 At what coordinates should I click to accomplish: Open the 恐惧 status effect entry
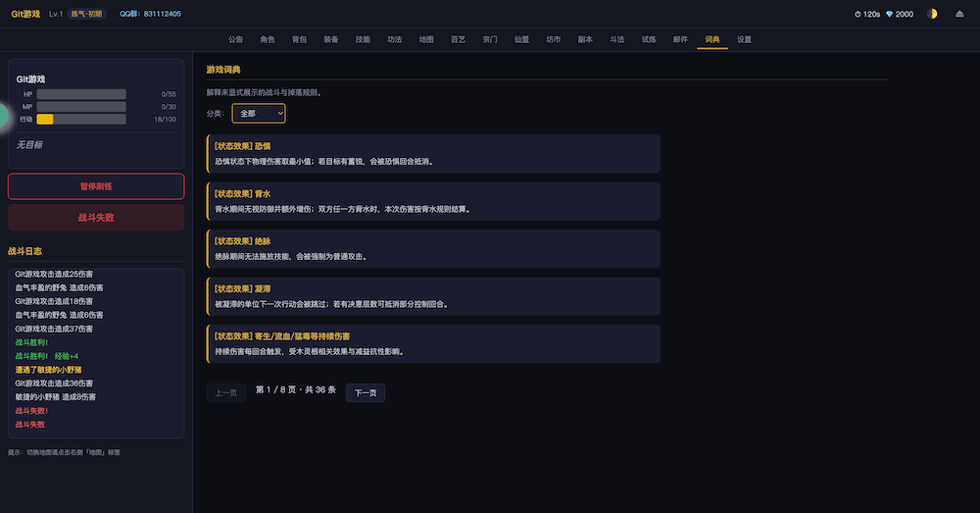[x=433, y=153]
